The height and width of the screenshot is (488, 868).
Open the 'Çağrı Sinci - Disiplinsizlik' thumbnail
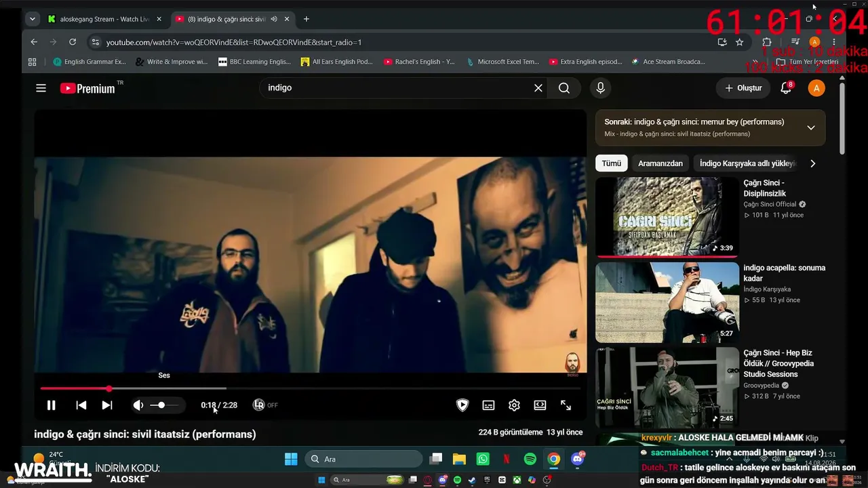click(x=667, y=218)
